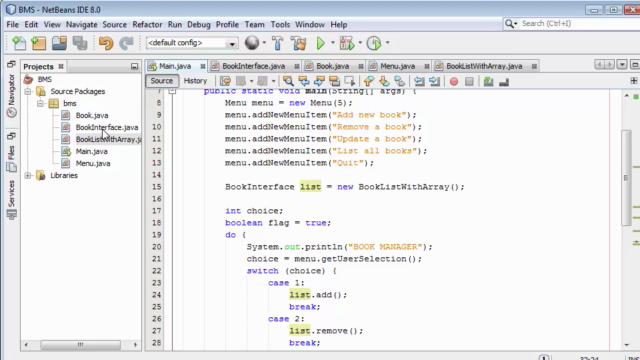The height and width of the screenshot is (360, 640).
Task: Open the Debug menu
Action: click(199, 24)
